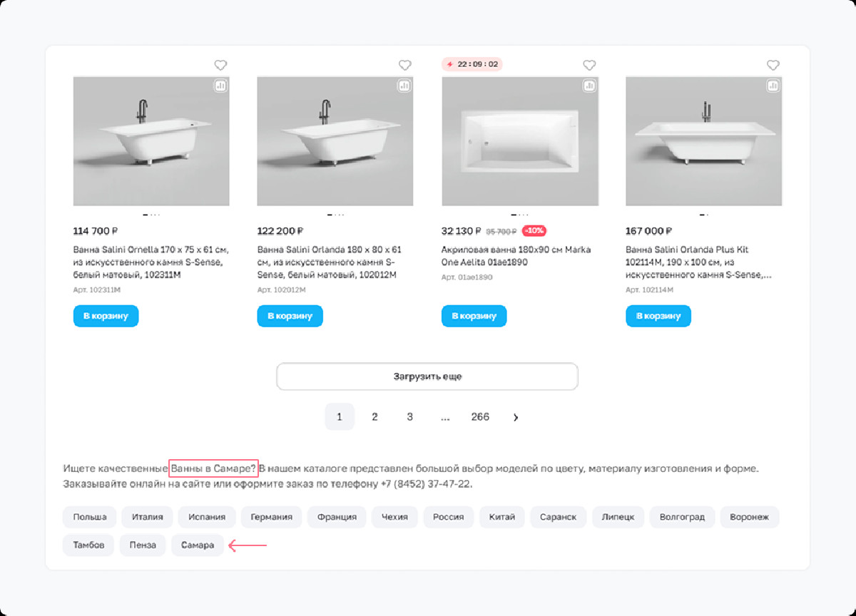Go to next page with arrow chevron

(516, 417)
